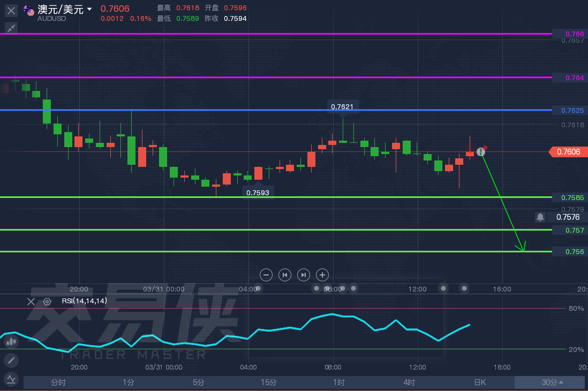The width and height of the screenshot is (588, 391).
Task: Click the 0.7585 green price level label
Action: (x=570, y=197)
